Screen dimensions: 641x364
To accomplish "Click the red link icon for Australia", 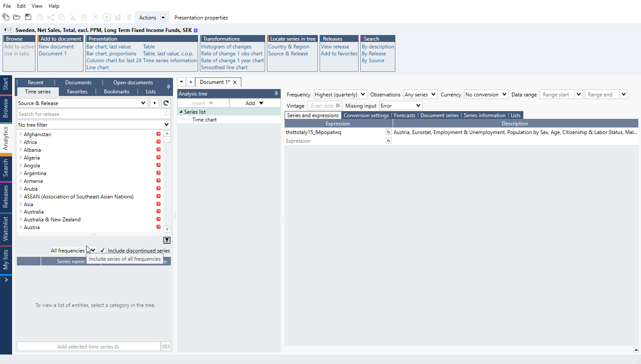I will (x=158, y=211).
